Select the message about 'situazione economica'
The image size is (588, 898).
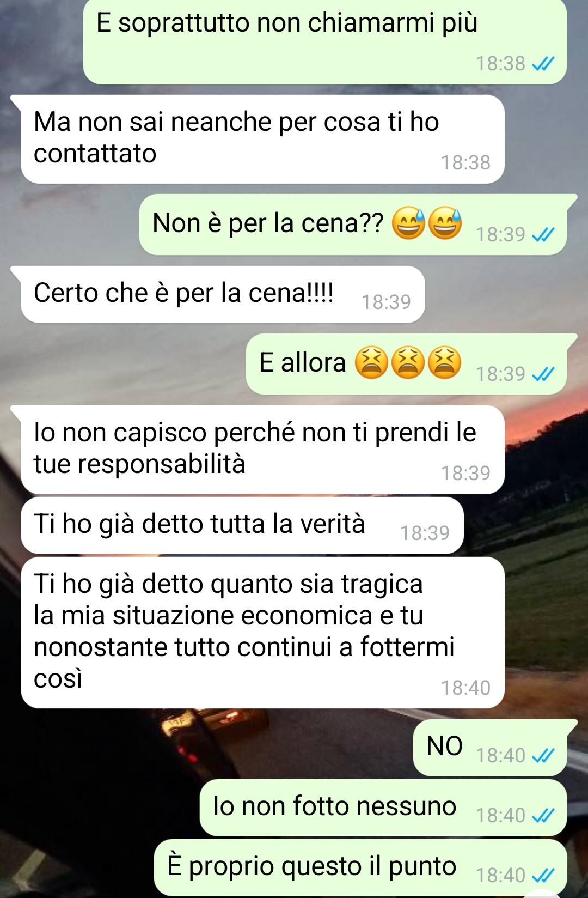pos(262,633)
